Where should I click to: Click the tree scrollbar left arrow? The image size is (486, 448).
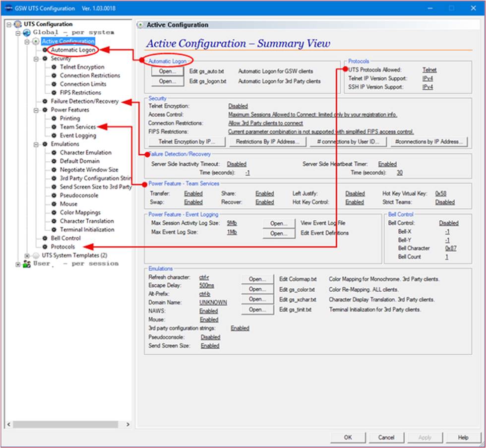click(x=9, y=424)
